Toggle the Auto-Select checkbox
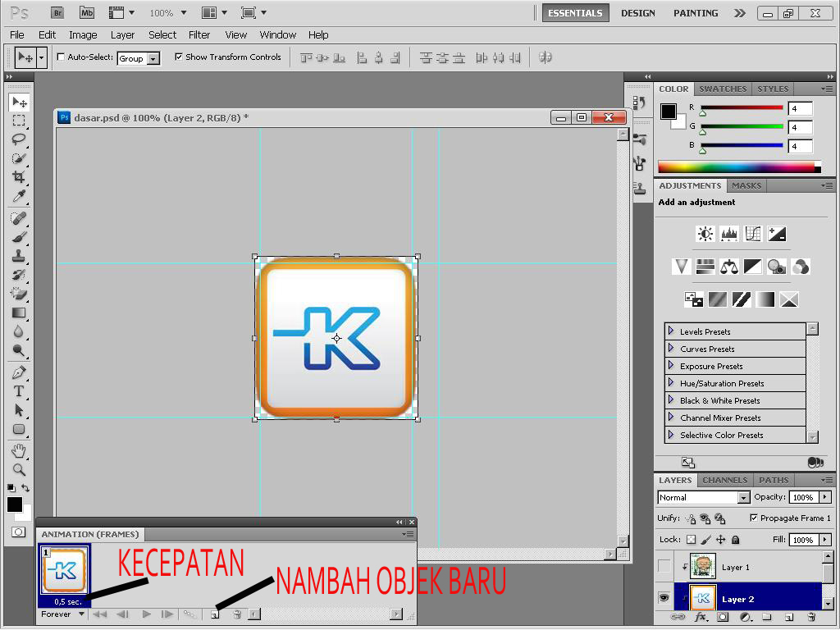This screenshot has width=840, height=630. point(61,57)
